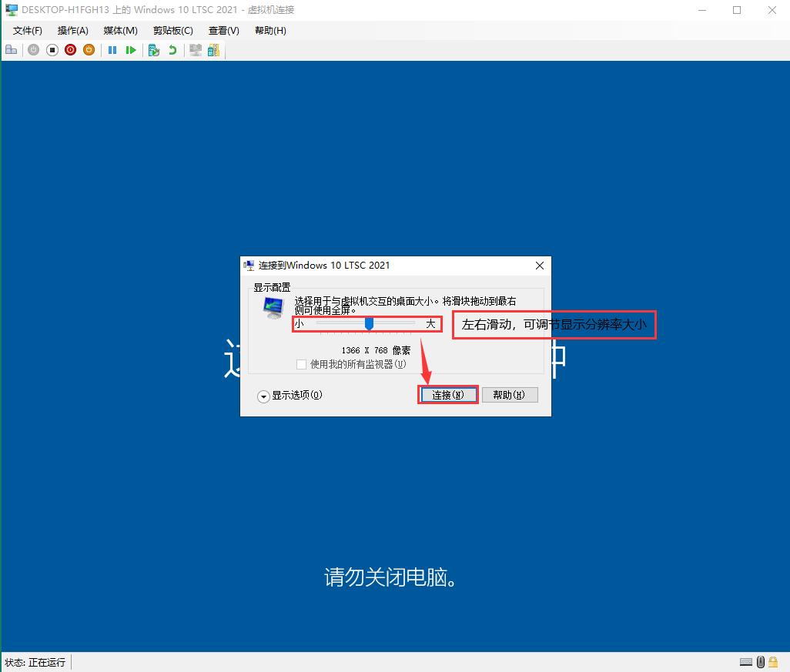This screenshot has width=790, height=672.
Task: Click the mouse status icon in status bar
Action: click(761, 662)
